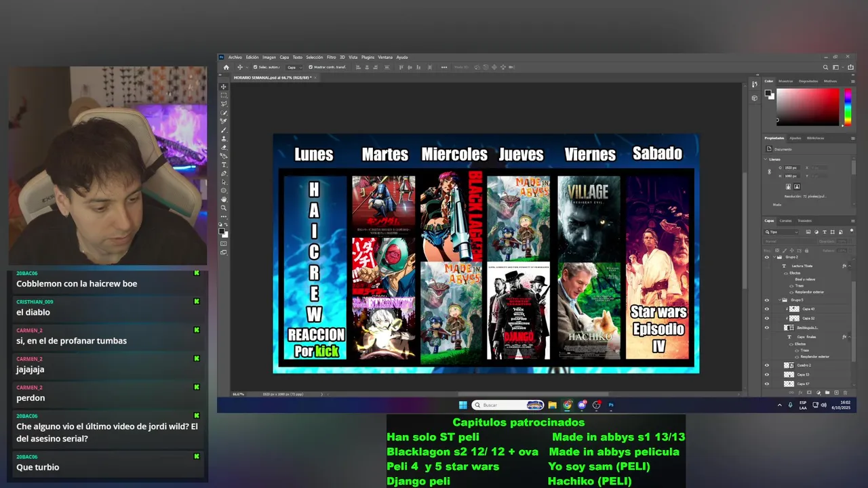Pick a color in the color field
Screen dimensions: 868x488
tap(808, 107)
